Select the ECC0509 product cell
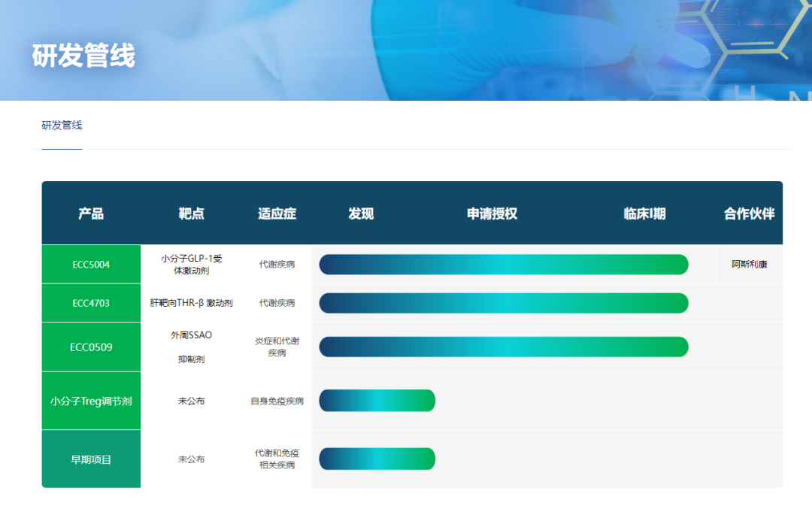Viewport: 812px width, 515px height. pyautogui.click(x=91, y=347)
